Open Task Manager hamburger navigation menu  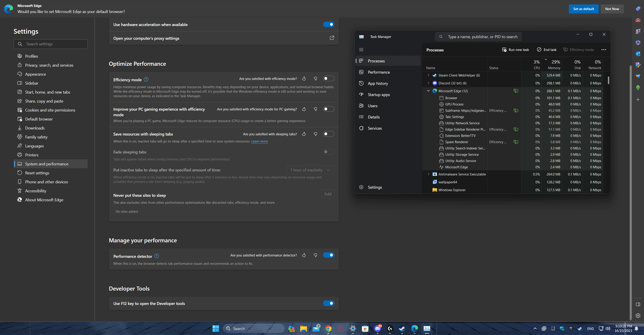(x=361, y=50)
